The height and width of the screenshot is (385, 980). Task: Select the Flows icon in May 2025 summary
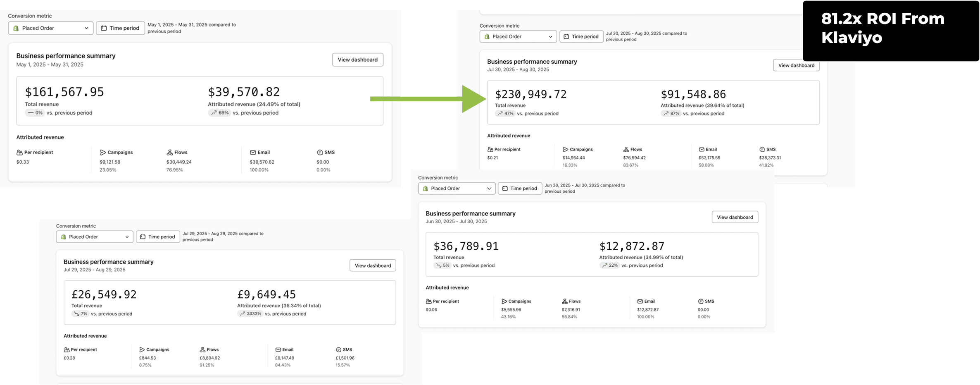[170, 153]
